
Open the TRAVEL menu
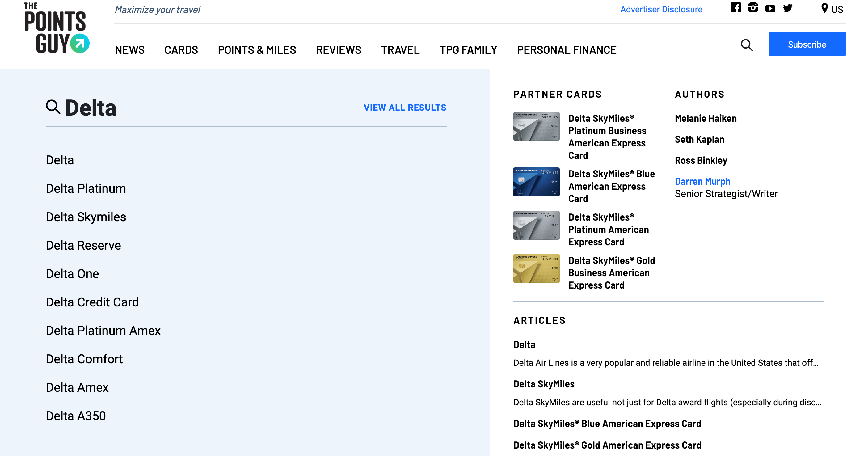pos(400,50)
